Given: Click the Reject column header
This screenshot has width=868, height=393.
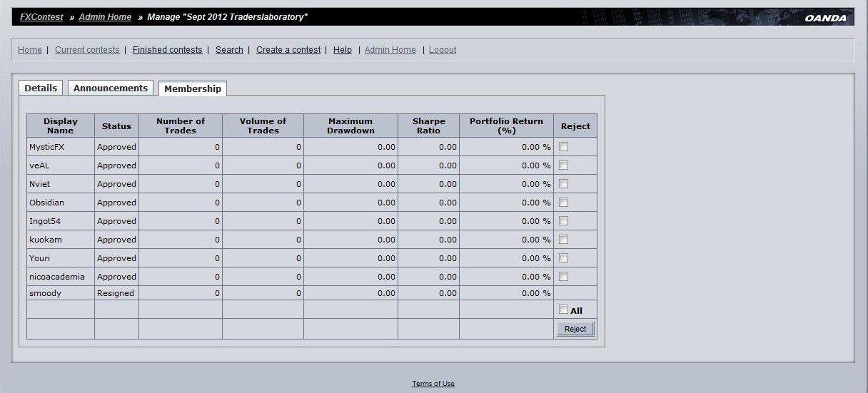Looking at the screenshot, I should (x=575, y=126).
